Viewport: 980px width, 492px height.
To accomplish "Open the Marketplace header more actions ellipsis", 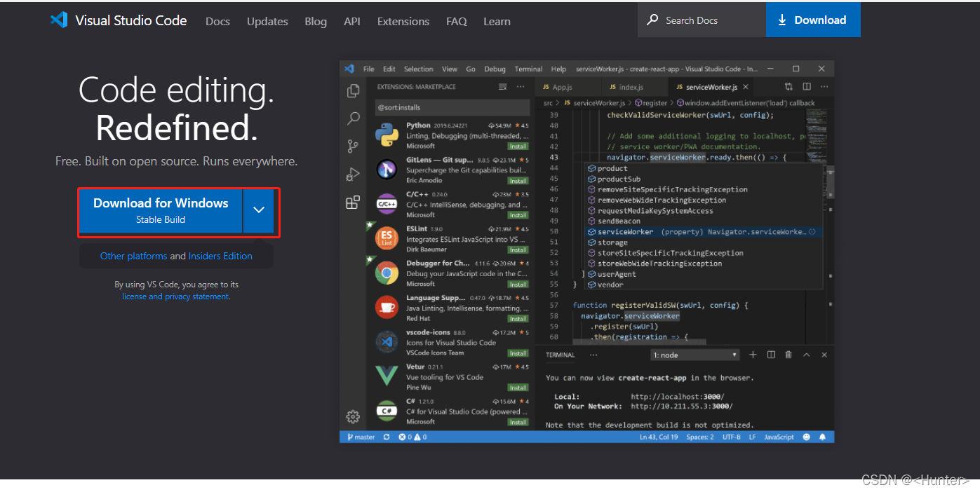I will pos(521,87).
